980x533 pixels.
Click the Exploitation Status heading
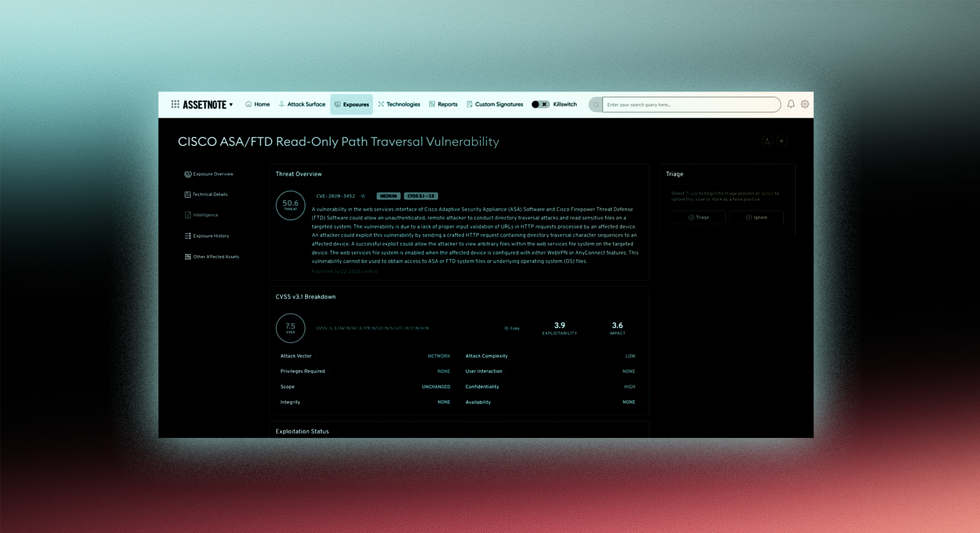302,431
